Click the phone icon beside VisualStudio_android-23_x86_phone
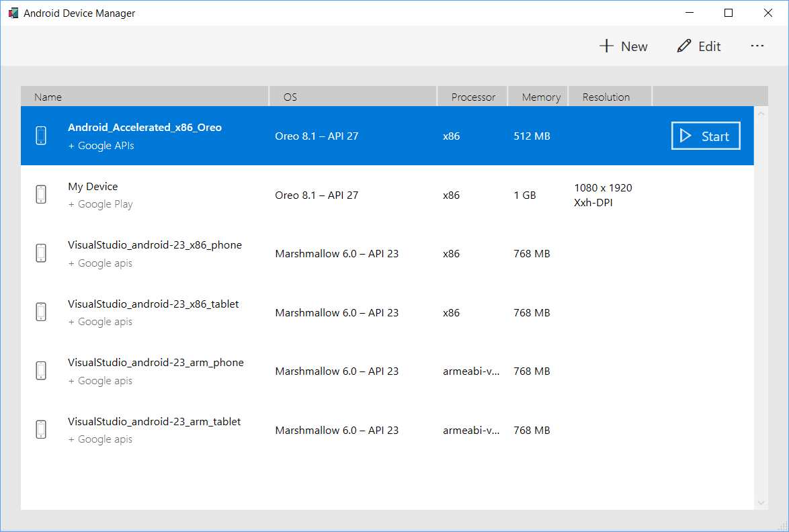Image resolution: width=789 pixels, height=532 pixels. pos(41,253)
